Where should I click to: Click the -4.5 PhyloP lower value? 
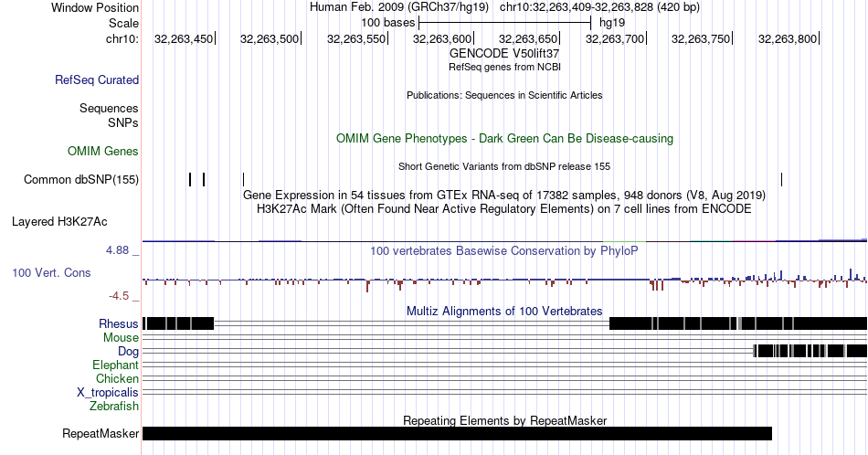[119, 296]
